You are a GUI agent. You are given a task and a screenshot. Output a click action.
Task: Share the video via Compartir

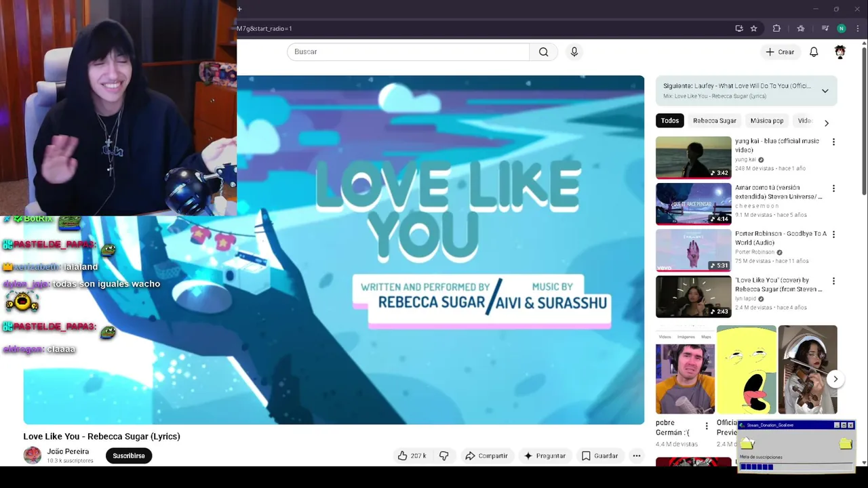tap(486, 456)
